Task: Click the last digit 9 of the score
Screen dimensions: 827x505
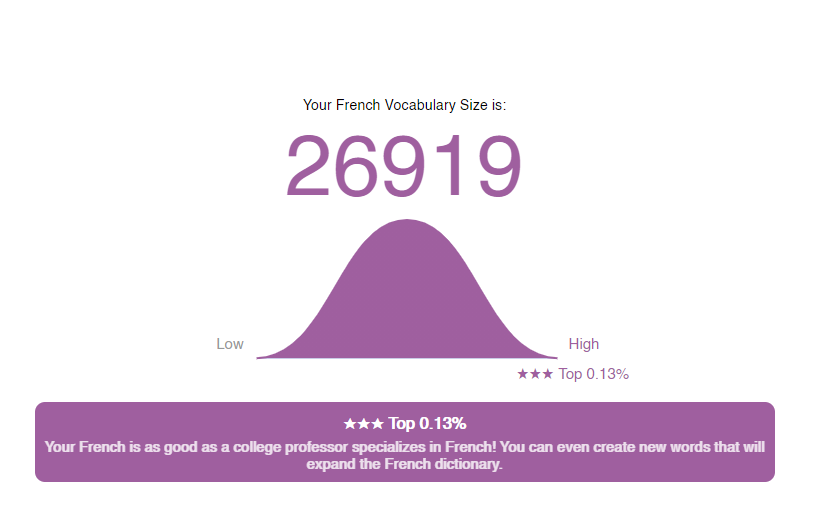Action: tap(499, 166)
